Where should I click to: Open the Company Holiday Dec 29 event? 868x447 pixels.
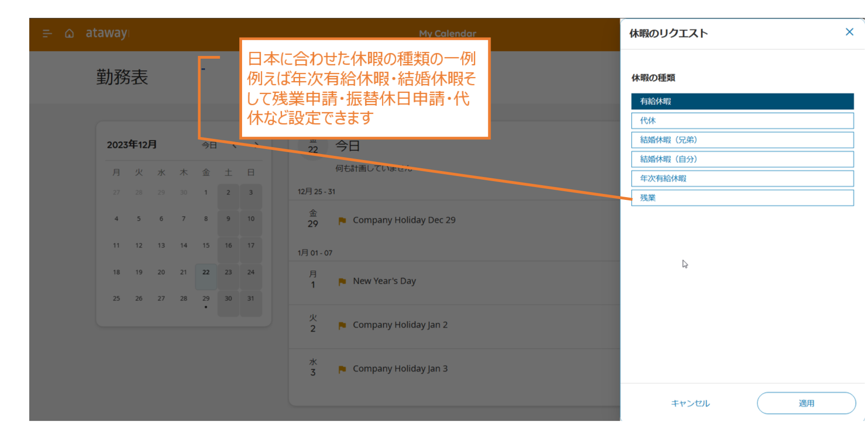404,220
